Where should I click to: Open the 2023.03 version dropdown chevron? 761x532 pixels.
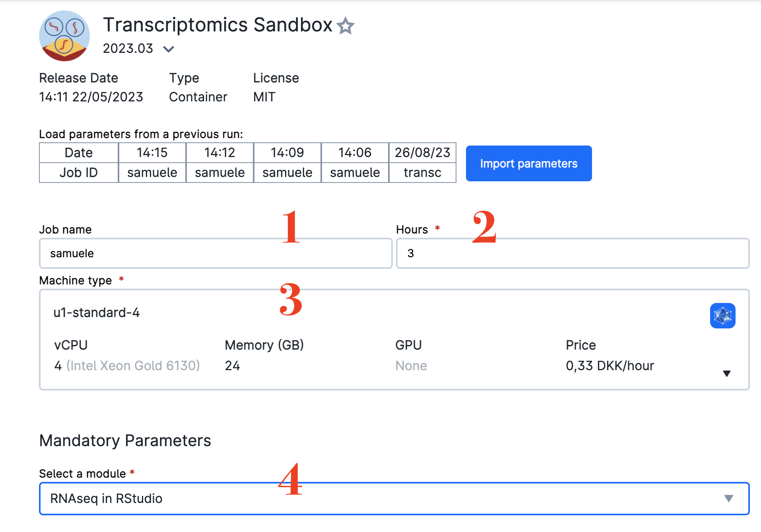[x=169, y=49]
